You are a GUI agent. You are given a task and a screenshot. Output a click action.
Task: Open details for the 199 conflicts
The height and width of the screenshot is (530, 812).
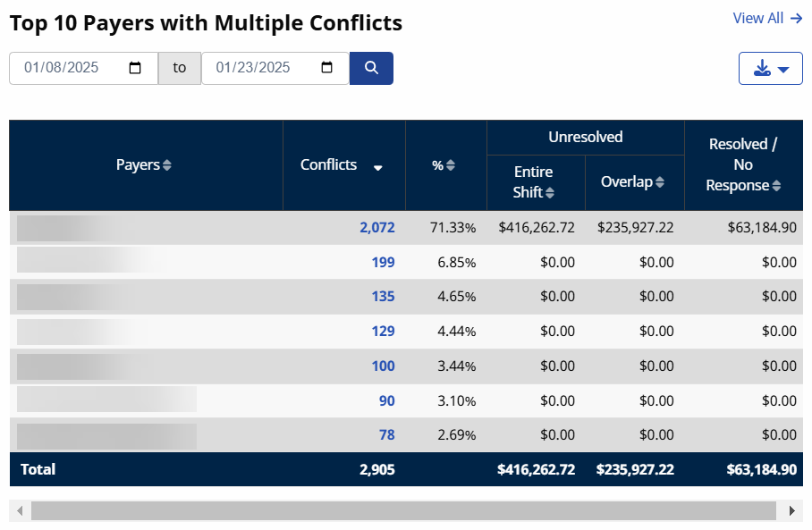point(383,262)
